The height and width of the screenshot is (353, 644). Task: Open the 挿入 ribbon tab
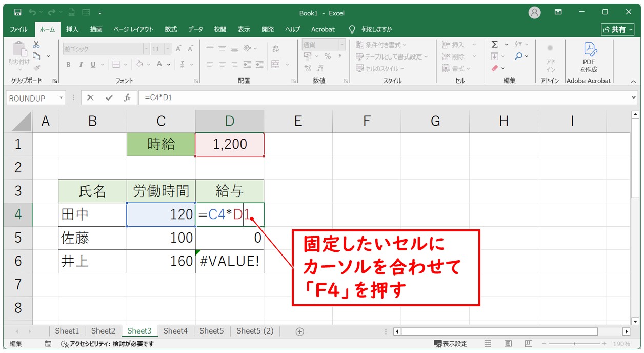[x=72, y=29]
